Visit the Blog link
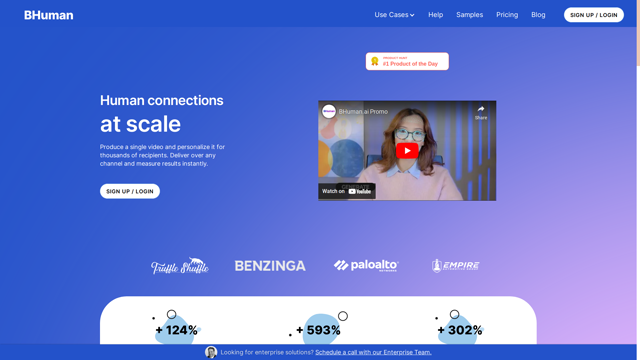 pyautogui.click(x=538, y=15)
